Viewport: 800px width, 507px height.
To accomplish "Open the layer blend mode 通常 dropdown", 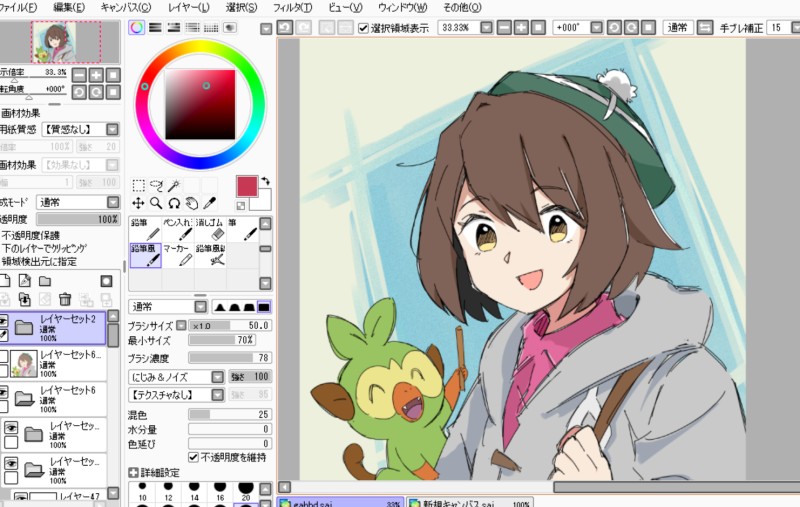I will pyautogui.click(x=113, y=202).
